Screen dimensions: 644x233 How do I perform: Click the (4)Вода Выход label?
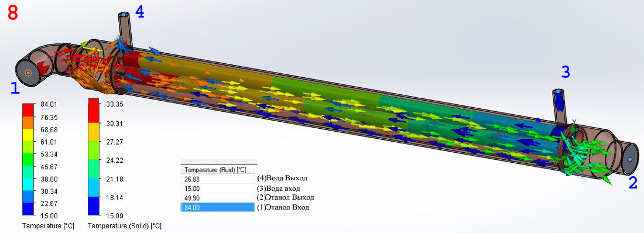coord(282,179)
